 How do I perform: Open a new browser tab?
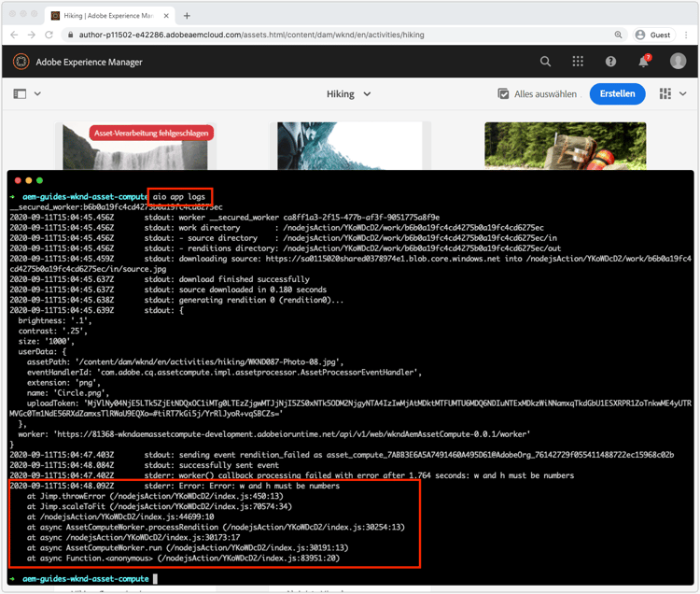[187, 16]
